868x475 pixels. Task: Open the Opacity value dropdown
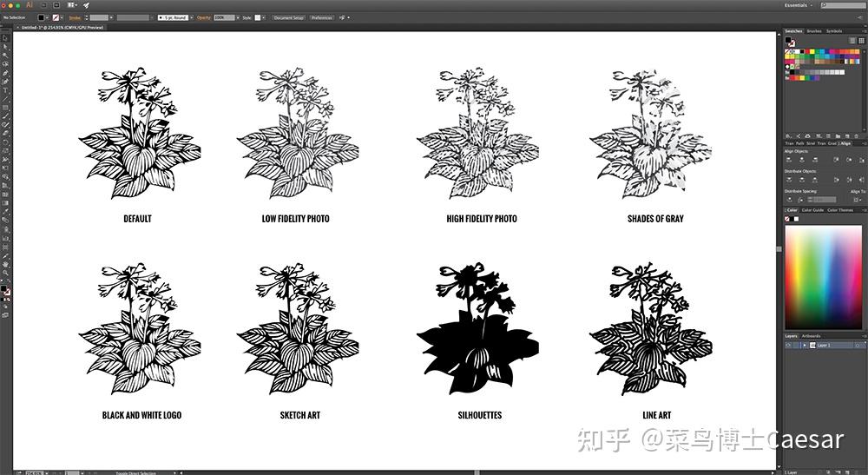pos(238,17)
